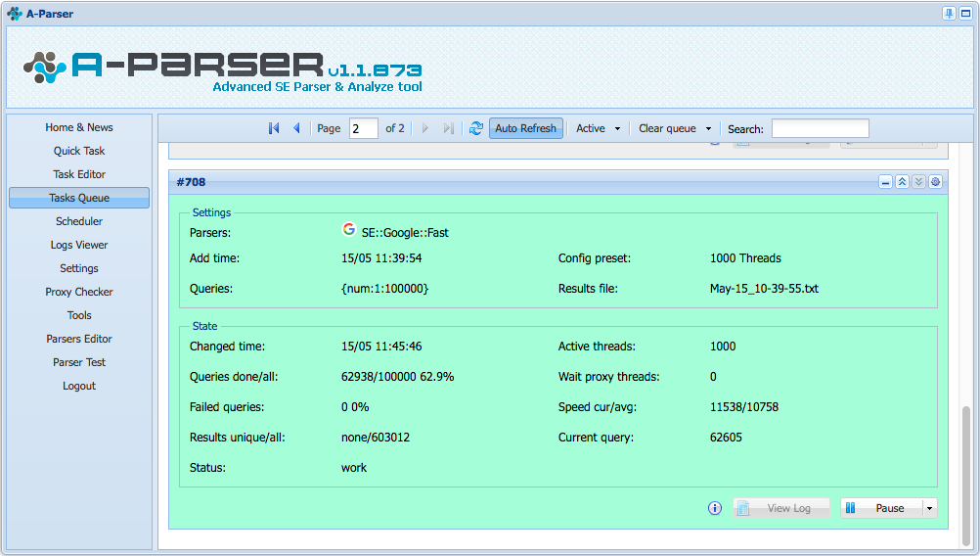Image resolution: width=980 pixels, height=556 pixels.
Task: Click the info icon for task #708
Action: (x=714, y=508)
